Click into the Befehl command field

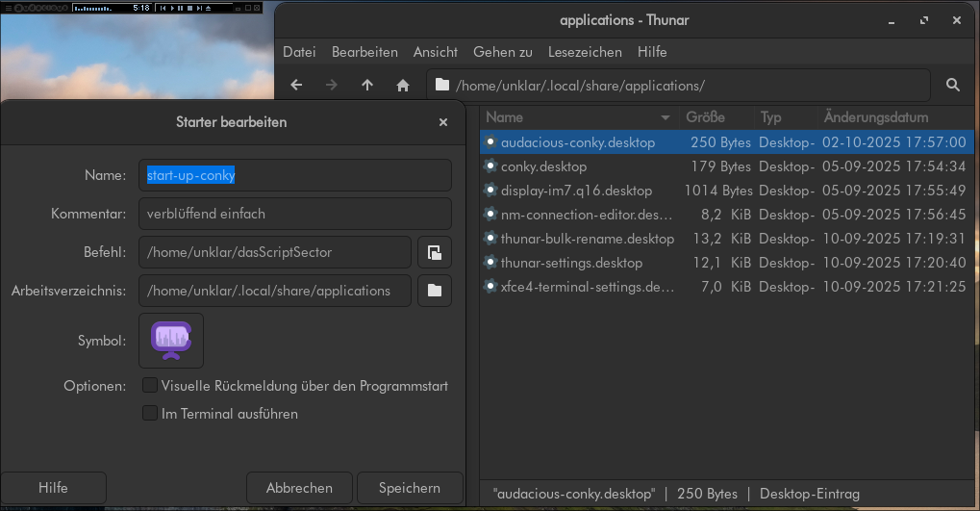click(x=275, y=252)
